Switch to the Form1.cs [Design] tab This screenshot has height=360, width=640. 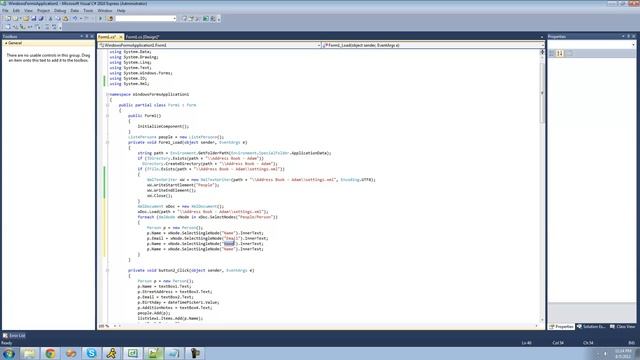pos(142,37)
